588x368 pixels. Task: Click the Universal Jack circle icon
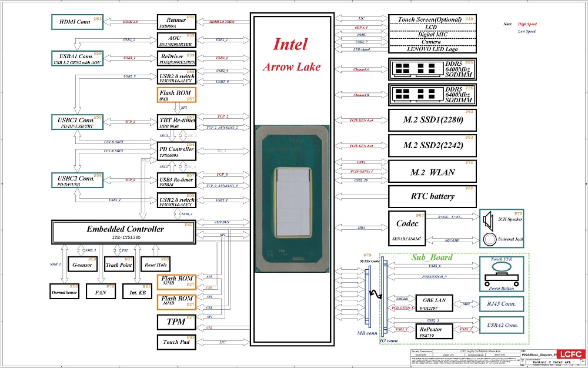coord(490,239)
